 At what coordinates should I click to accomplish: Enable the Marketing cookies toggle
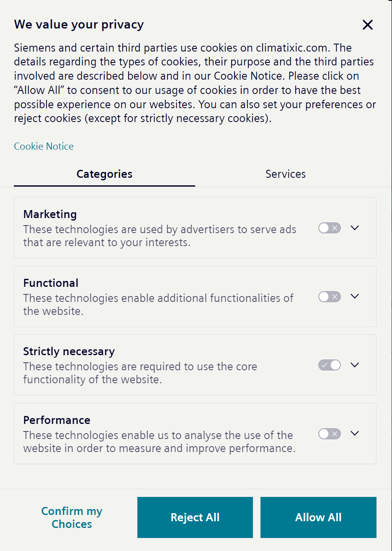point(330,228)
